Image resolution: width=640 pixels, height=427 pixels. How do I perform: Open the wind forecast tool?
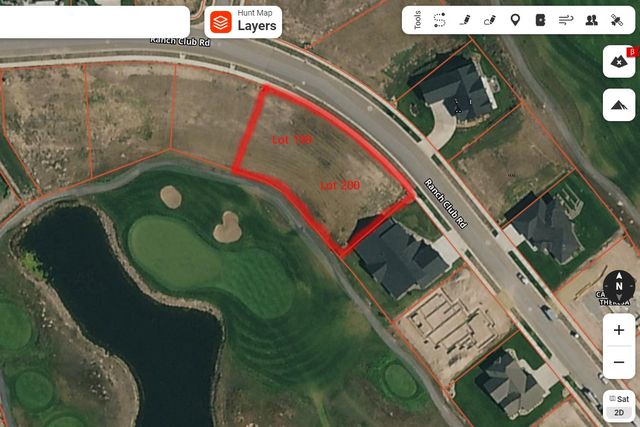click(566, 20)
